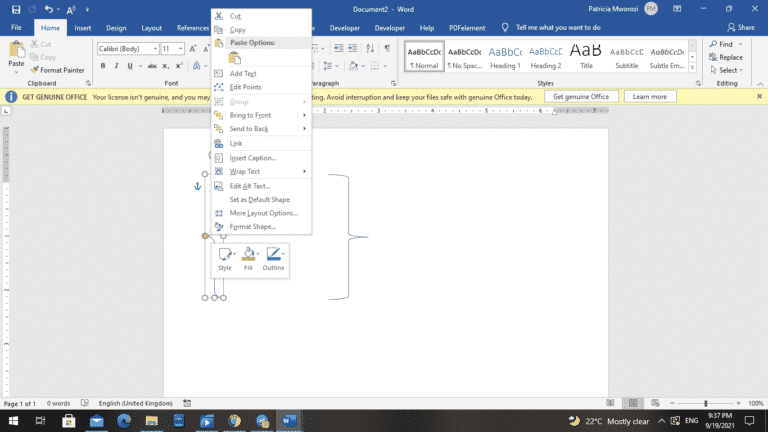
Task: Toggle bold formatting
Action: [103, 66]
